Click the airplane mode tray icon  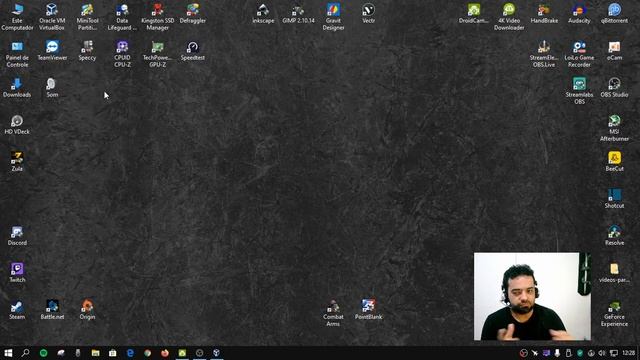click(x=535, y=353)
